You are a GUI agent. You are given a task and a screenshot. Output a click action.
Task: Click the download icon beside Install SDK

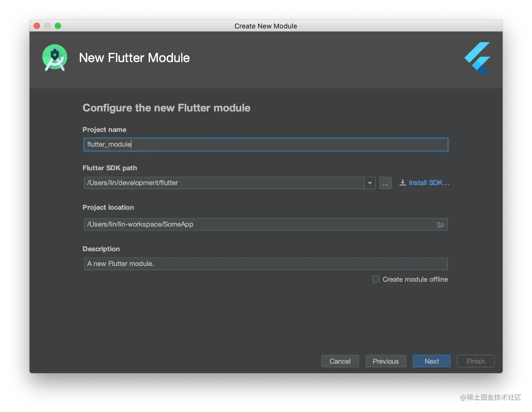pos(402,183)
